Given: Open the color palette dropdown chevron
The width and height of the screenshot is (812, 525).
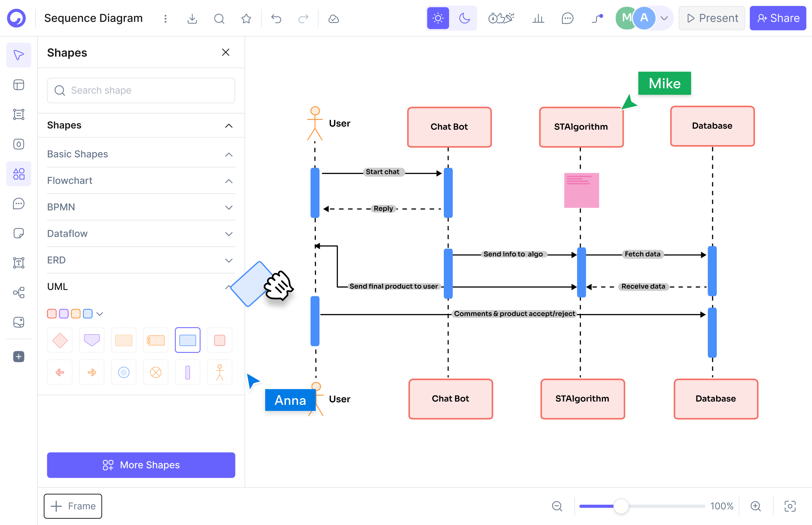Looking at the screenshot, I should 99,314.
